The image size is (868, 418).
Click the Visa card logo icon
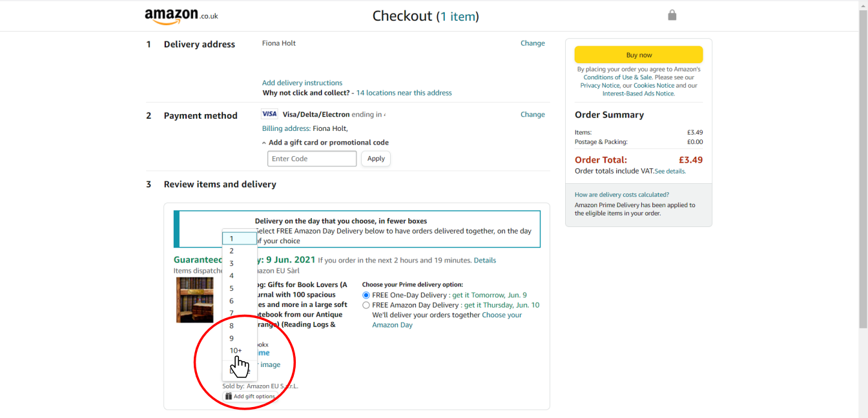coord(269,114)
